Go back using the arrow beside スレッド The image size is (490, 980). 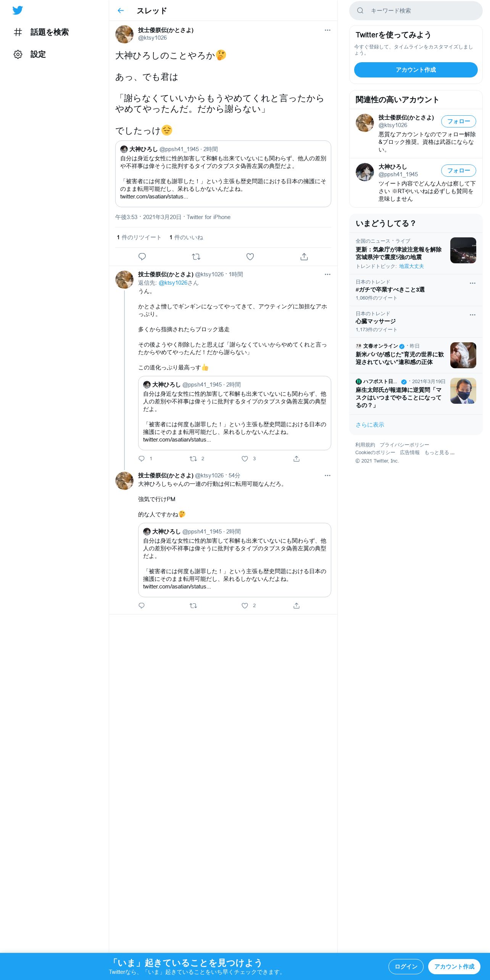click(x=121, y=11)
